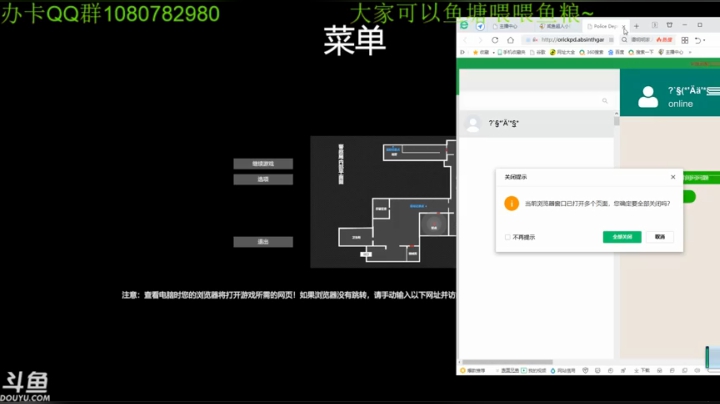Click the 360 browser logo icon
The height and width of the screenshot is (404, 720).
tap(464, 26)
